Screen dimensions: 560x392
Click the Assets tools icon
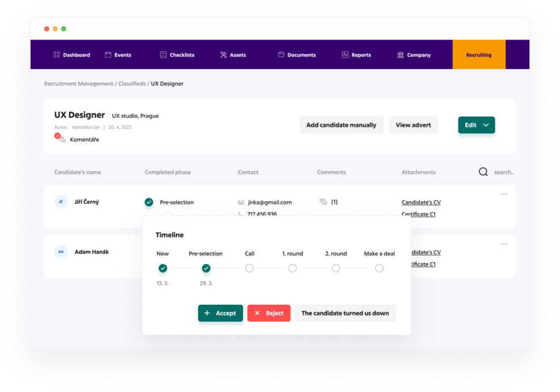point(223,54)
